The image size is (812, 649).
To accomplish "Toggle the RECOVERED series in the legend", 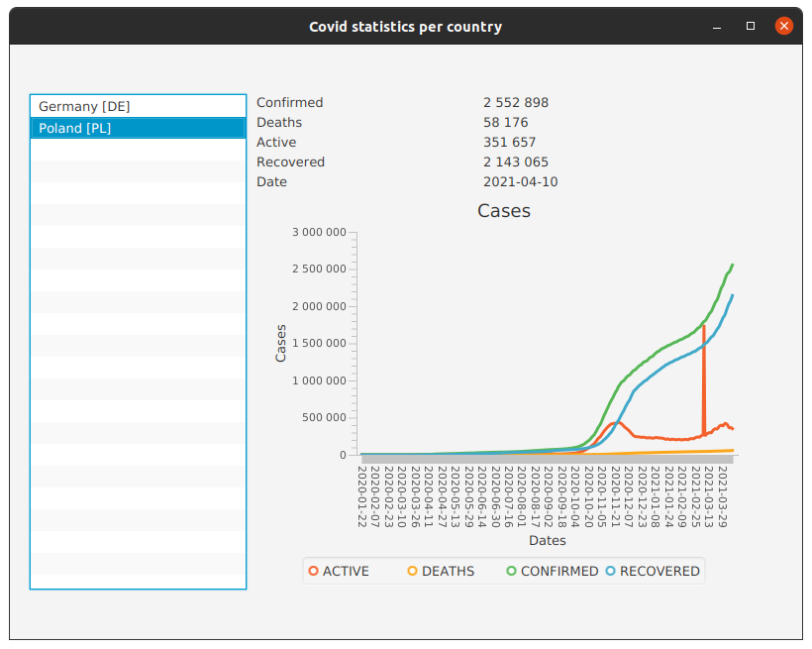I will point(657,571).
